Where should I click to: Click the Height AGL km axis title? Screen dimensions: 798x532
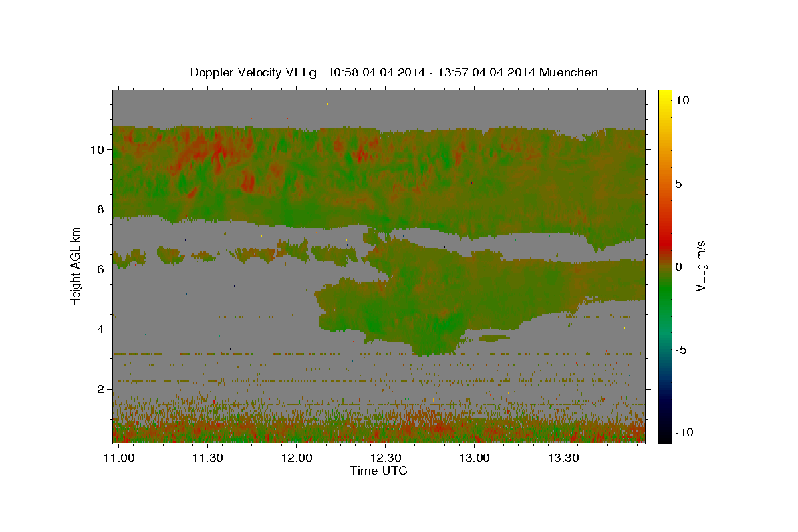click(76, 266)
